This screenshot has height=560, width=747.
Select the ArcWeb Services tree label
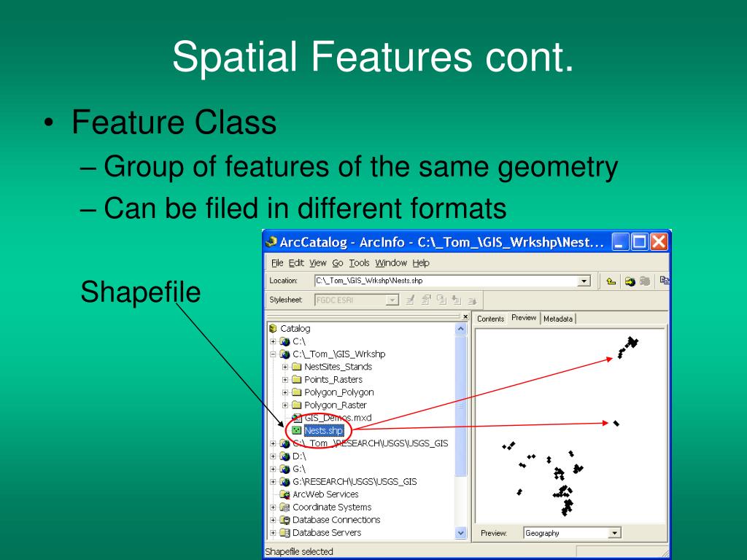(x=325, y=494)
